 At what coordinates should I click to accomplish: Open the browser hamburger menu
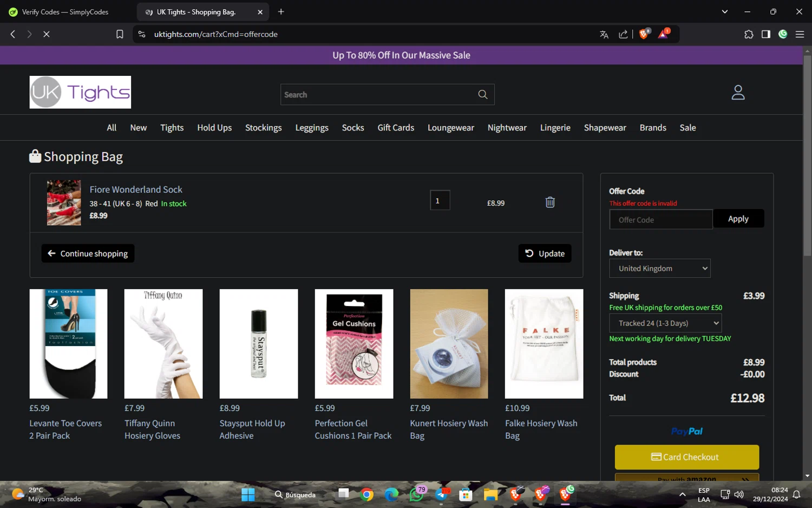click(800, 34)
